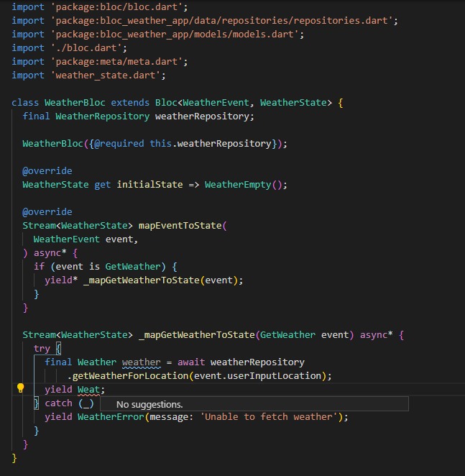Click the 'WeatherEmpty' constructor call
Screen dimensions: 465x476
point(238,184)
